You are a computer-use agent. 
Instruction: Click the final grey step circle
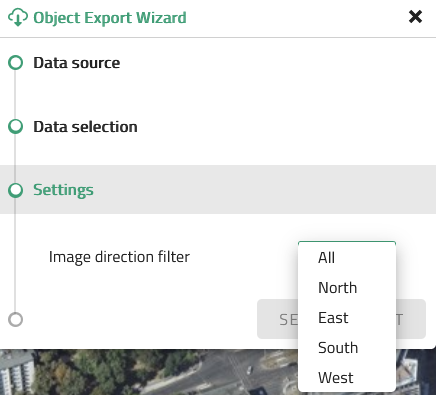click(15, 319)
